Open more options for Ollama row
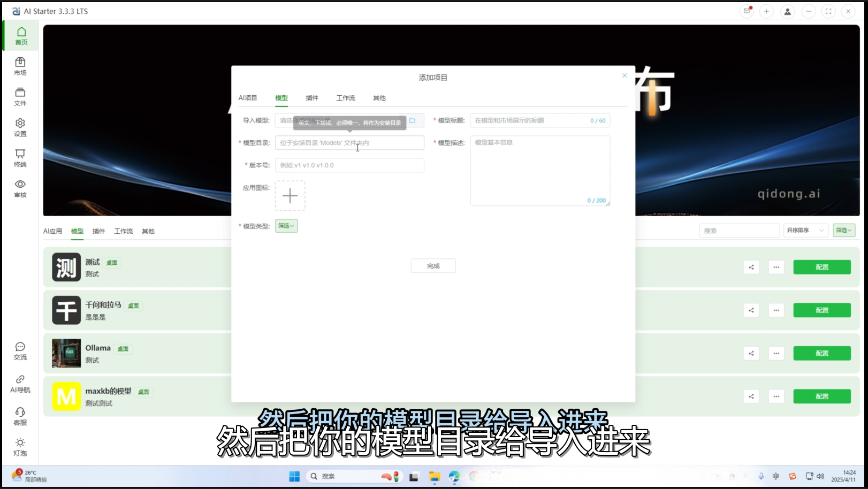Image resolution: width=868 pixels, height=489 pixels. [776, 353]
